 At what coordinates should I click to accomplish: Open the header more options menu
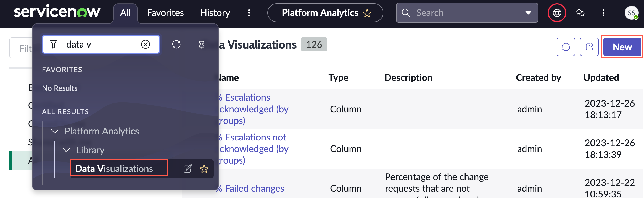coord(603,13)
